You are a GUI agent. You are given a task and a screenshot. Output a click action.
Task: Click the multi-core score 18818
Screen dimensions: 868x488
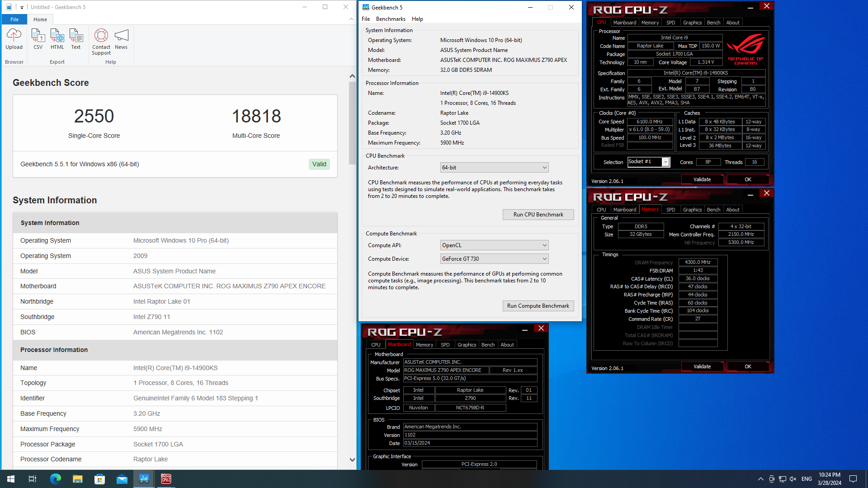point(256,116)
